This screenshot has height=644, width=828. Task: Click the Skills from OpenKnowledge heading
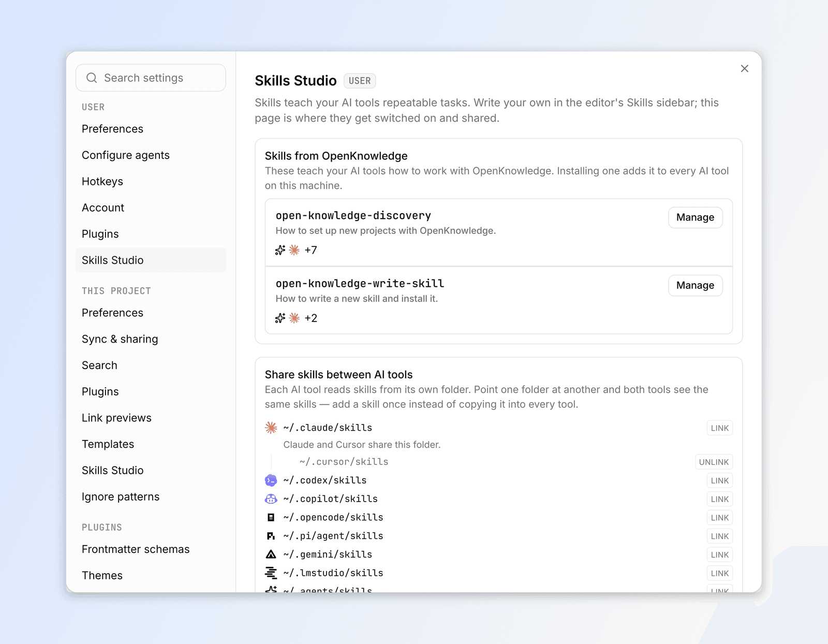(336, 156)
